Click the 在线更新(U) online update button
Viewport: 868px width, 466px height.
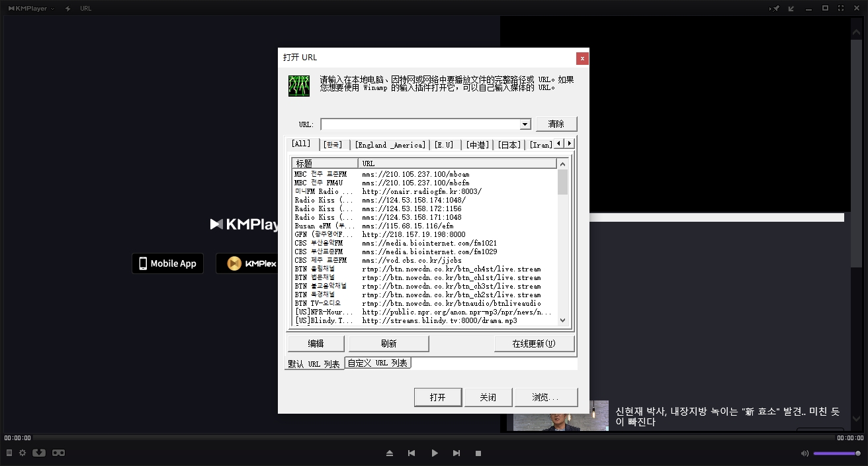pyautogui.click(x=534, y=344)
